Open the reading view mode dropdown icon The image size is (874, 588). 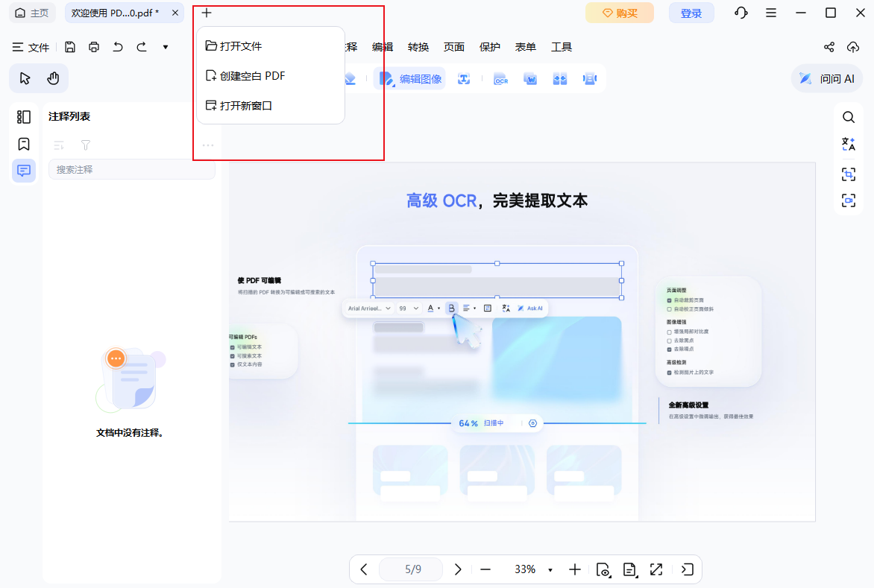point(603,569)
